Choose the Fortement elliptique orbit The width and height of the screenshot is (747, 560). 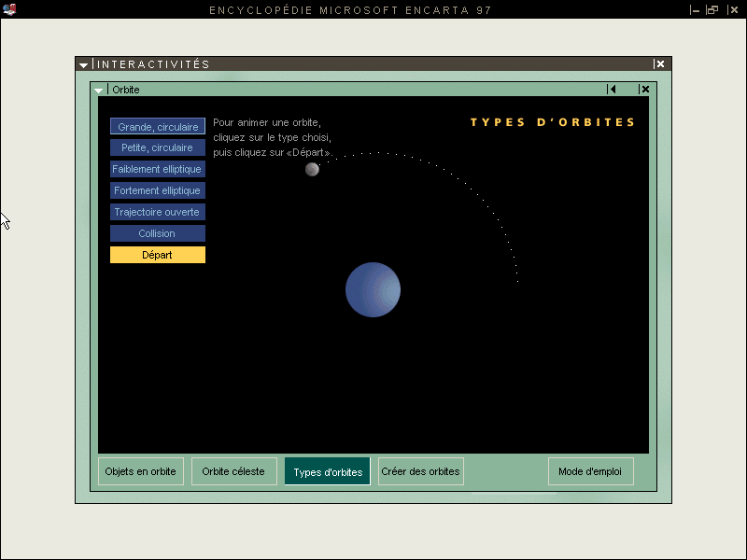[158, 190]
